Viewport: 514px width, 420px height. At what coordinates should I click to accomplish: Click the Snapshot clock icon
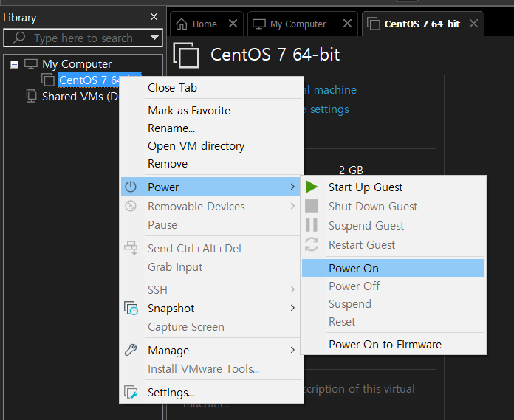click(x=131, y=309)
